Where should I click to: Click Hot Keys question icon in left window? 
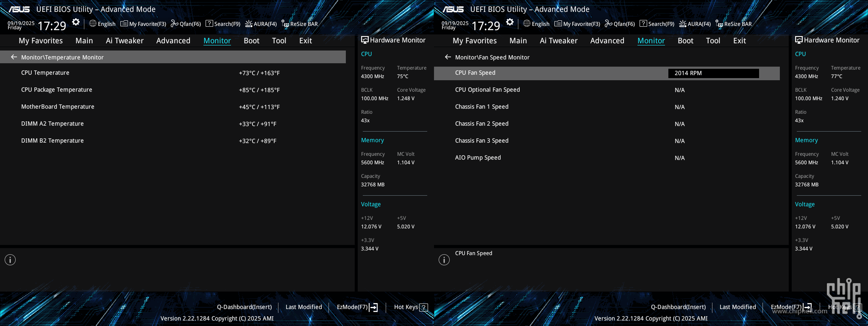(423, 307)
